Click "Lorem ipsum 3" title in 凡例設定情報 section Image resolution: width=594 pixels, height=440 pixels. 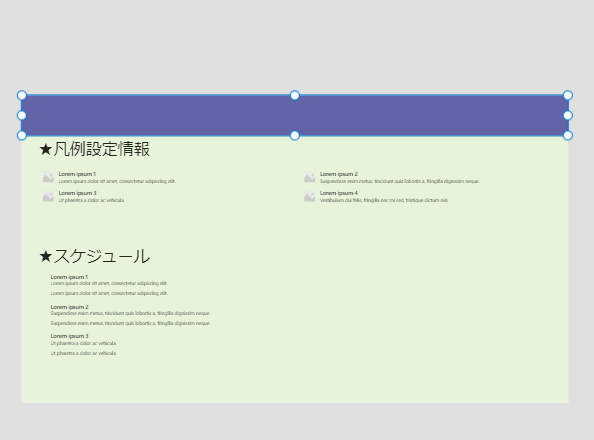(77, 193)
